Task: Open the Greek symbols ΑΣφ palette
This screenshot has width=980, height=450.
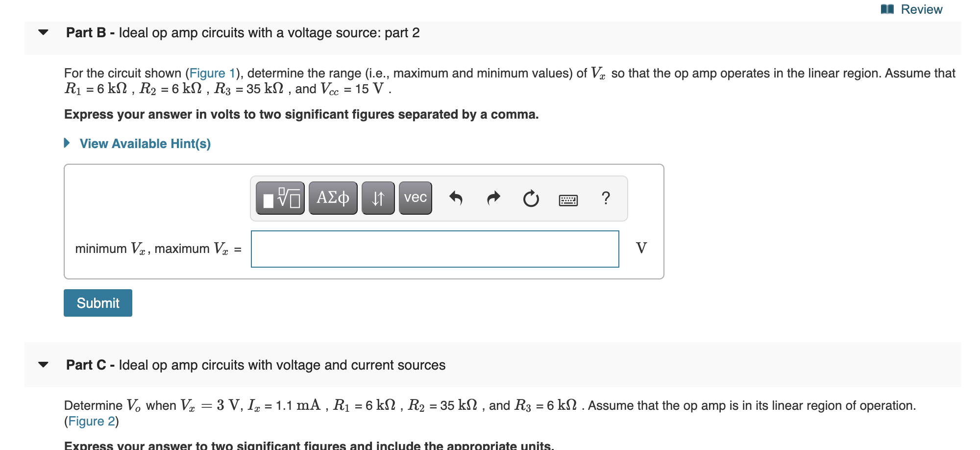Action: [333, 198]
